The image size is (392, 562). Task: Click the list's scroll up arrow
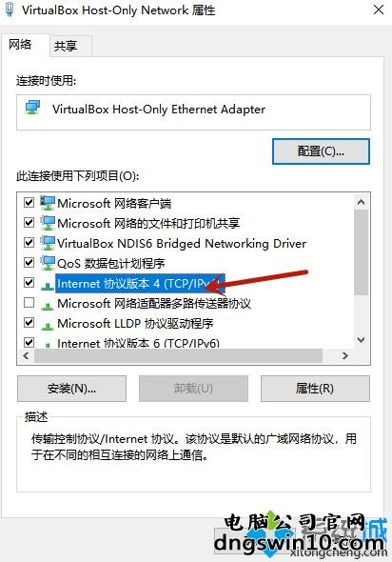pyautogui.click(x=361, y=202)
